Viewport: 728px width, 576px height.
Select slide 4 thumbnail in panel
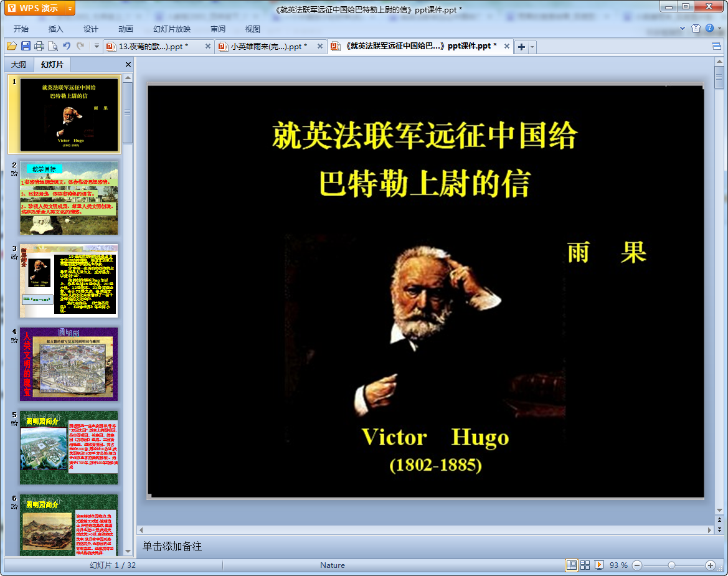[69, 364]
